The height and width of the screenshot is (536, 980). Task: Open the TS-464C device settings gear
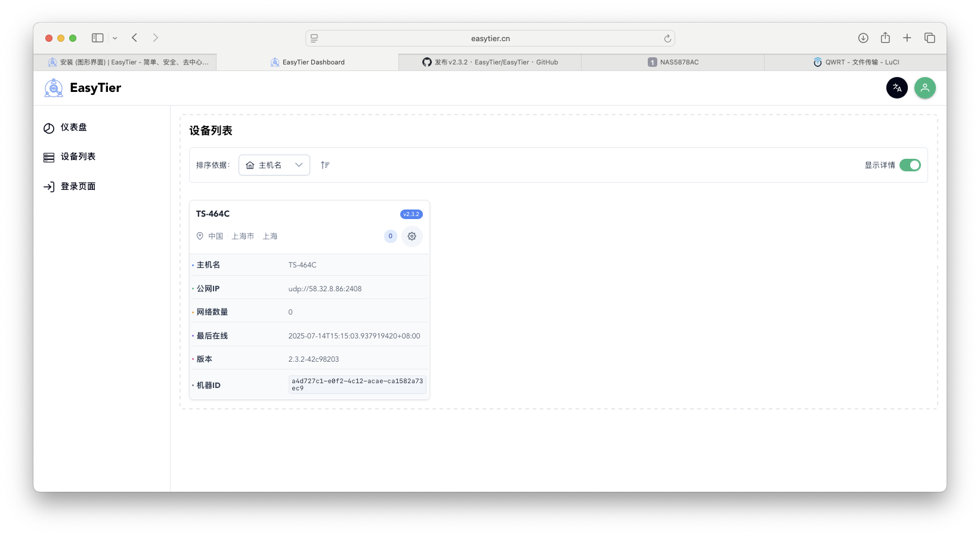click(412, 236)
